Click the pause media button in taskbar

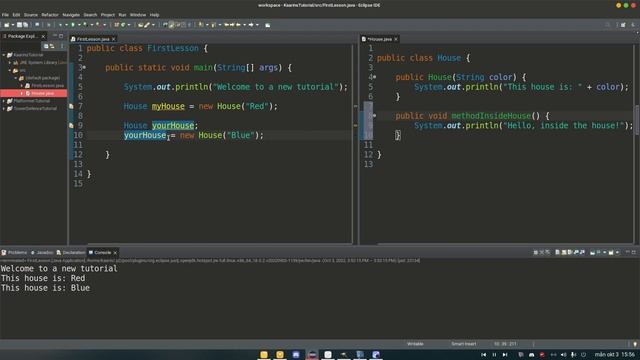(494, 355)
